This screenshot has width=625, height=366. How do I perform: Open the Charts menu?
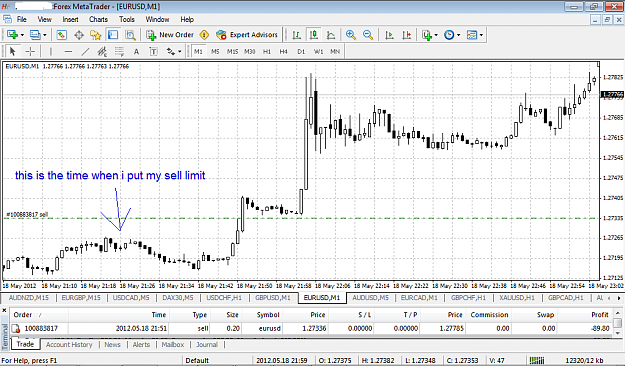pyautogui.click(x=98, y=19)
